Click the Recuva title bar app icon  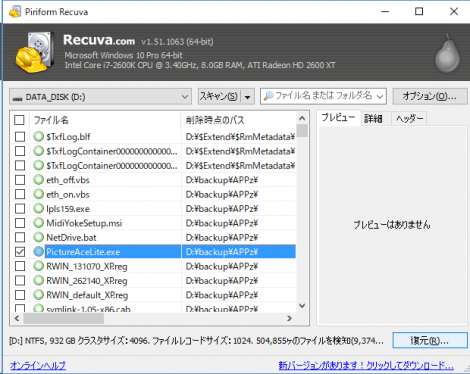coord(15,12)
